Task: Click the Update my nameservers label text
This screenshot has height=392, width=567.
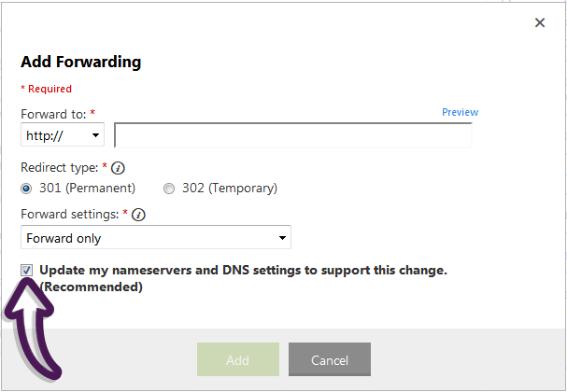Action: point(243,278)
